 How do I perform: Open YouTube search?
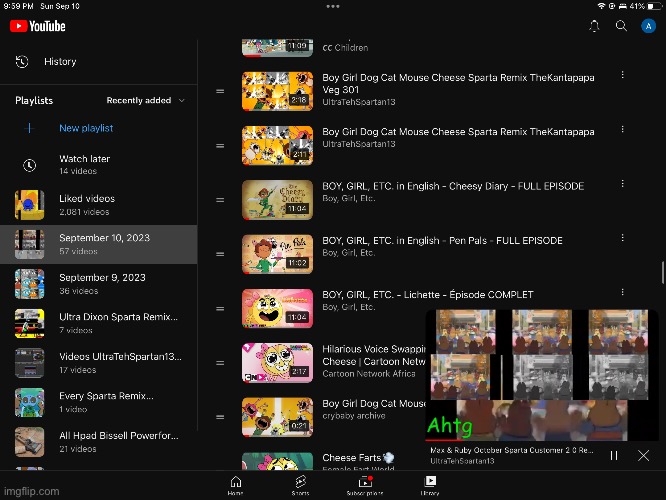point(621,26)
